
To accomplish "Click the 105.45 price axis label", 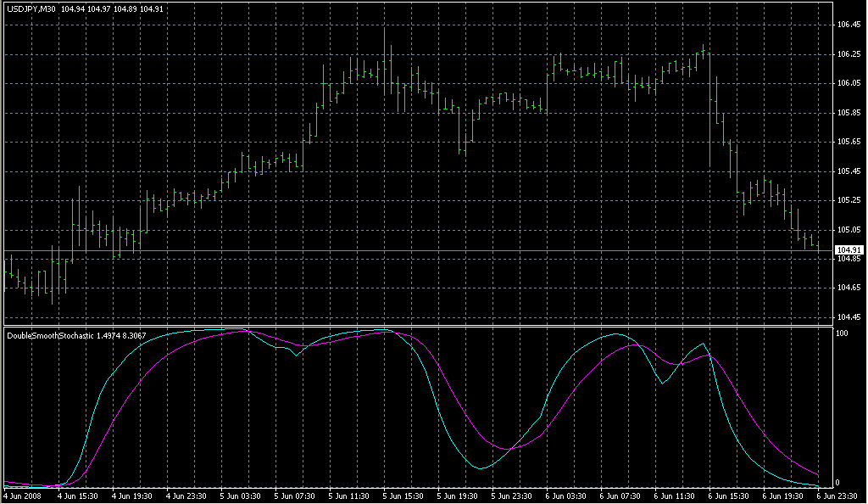I will pos(848,171).
